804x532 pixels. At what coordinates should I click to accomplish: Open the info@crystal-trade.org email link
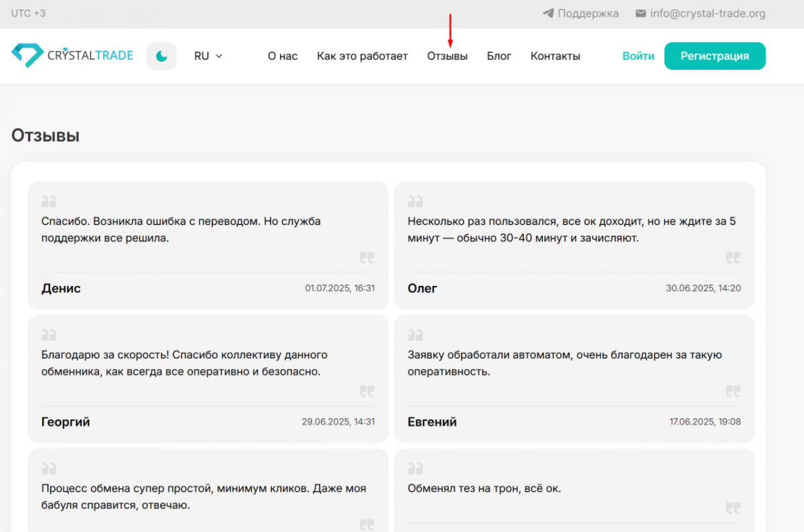(708, 13)
